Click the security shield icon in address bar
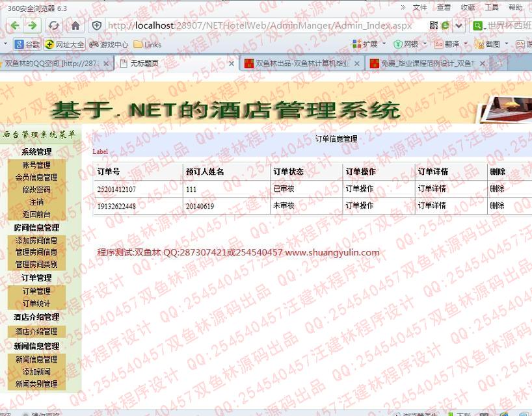The width and height of the screenshot is (532, 416). (x=97, y=25)
